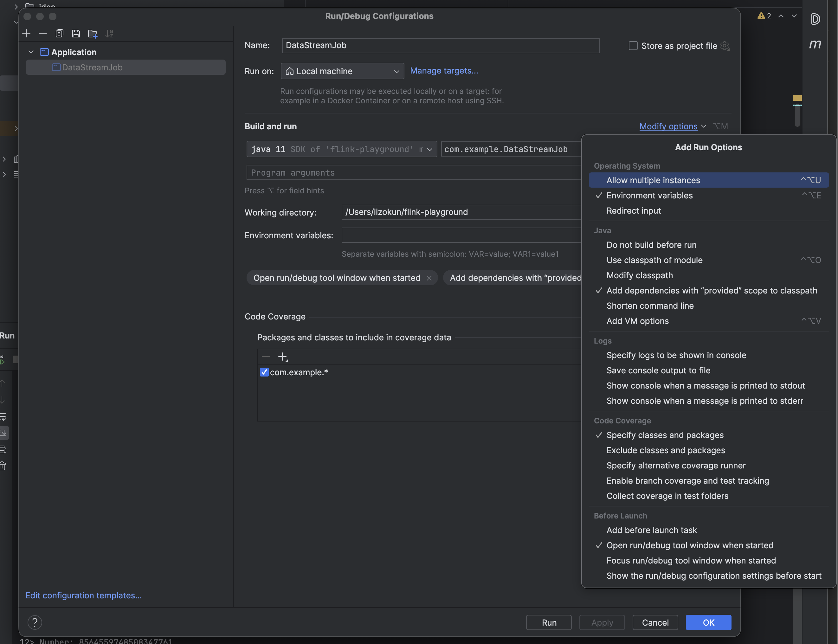Screen dimensions: 838x644
Task: Select Allow multiple instances option
Action: pyautogui.click(x=709, y=180)
